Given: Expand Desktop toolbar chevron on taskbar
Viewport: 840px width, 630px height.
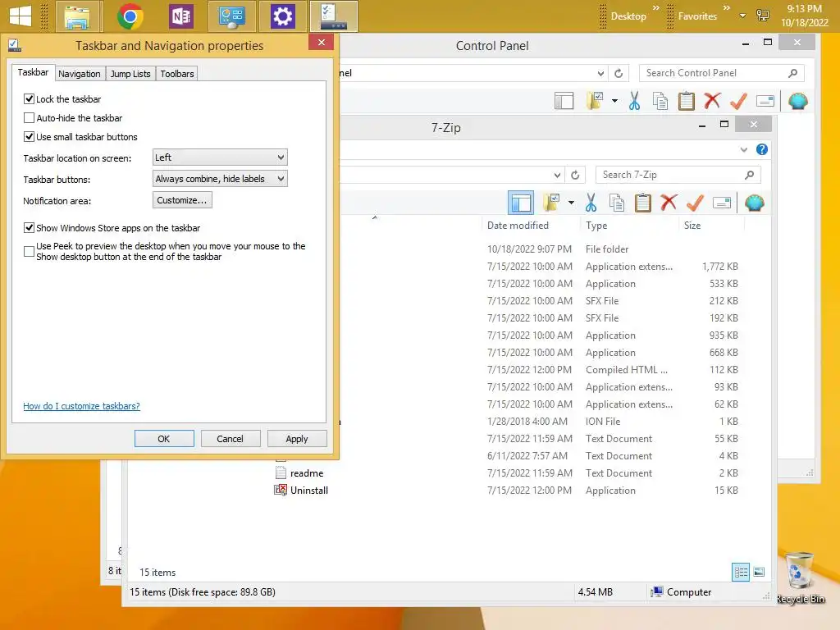Looking at the screenshot, I should click(x=655, y=7).
